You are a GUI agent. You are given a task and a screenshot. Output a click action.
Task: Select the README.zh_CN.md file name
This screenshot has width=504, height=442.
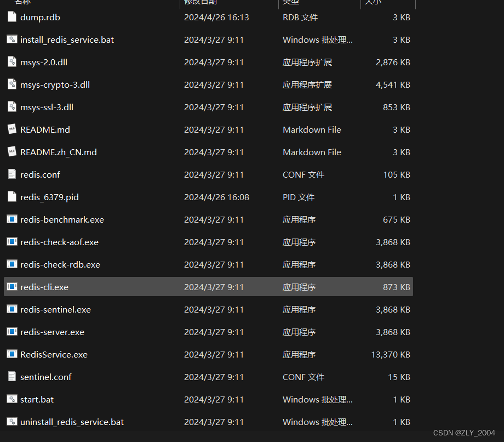point(59,152)
